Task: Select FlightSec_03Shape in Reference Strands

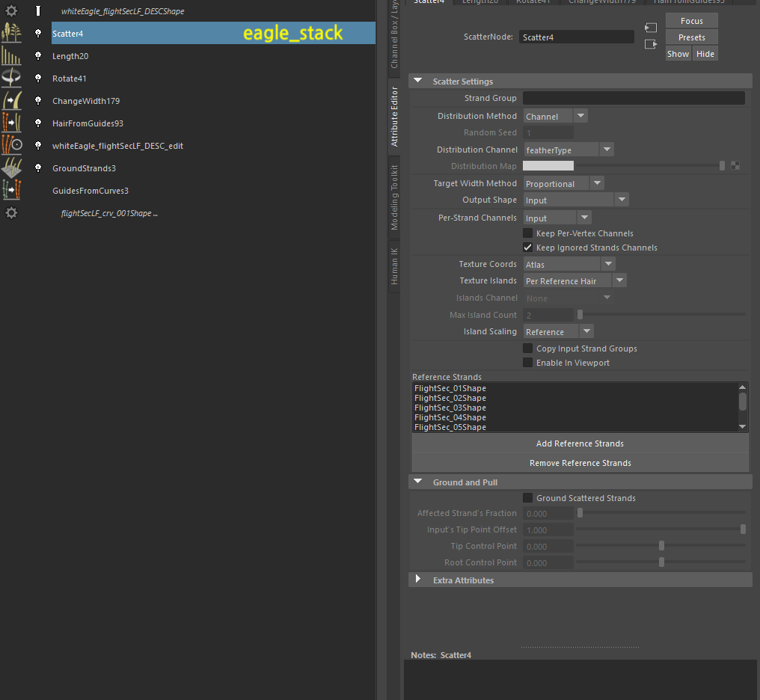Action: [x=450, y=408]
